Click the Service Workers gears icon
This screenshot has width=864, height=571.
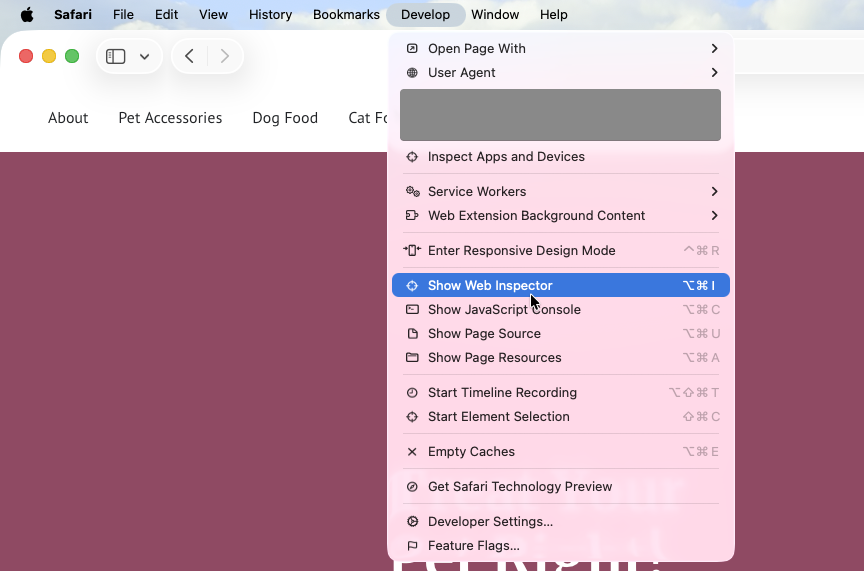click(x=413, y=191)
